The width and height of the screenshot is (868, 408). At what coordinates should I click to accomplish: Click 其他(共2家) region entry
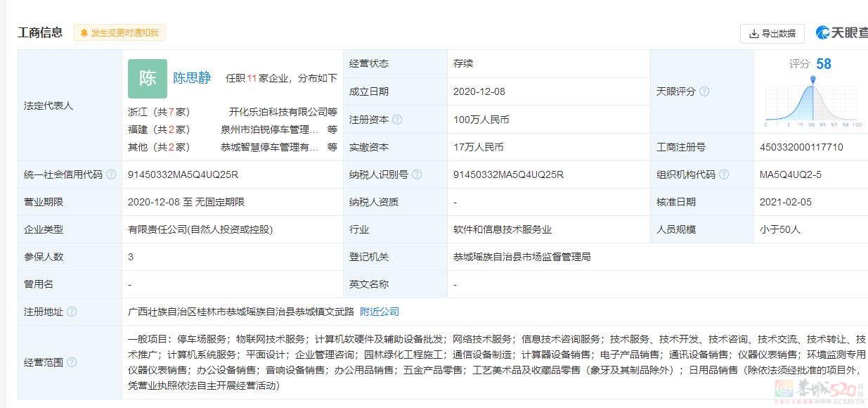click(159, 147)
